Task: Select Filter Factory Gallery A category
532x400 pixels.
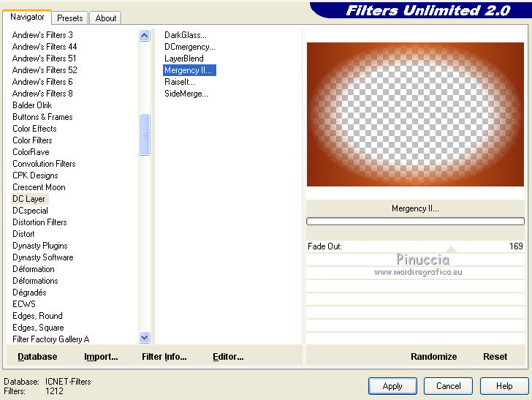Action: click(51, 339)
